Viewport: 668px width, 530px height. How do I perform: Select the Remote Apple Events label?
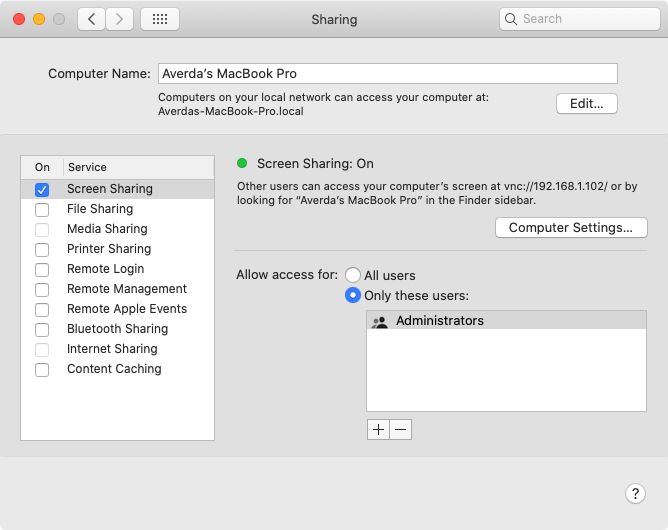(127, 309)
